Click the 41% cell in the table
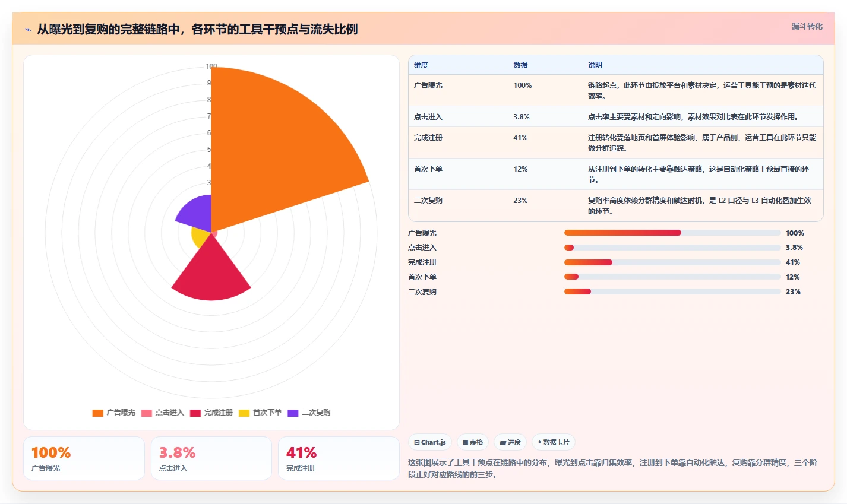847x504 pixels. tap(520, 138)
